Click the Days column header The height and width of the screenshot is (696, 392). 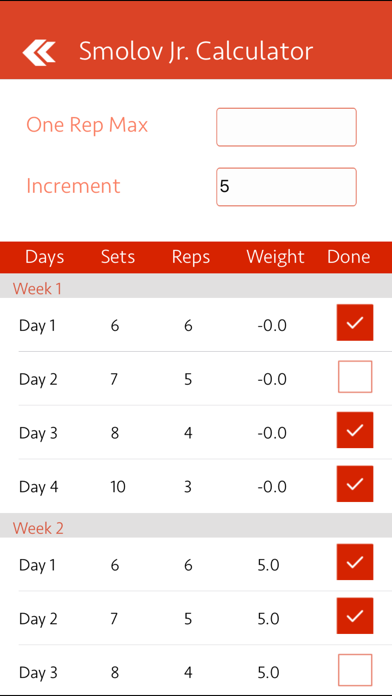pyautogui.click(x=44, y=257)
